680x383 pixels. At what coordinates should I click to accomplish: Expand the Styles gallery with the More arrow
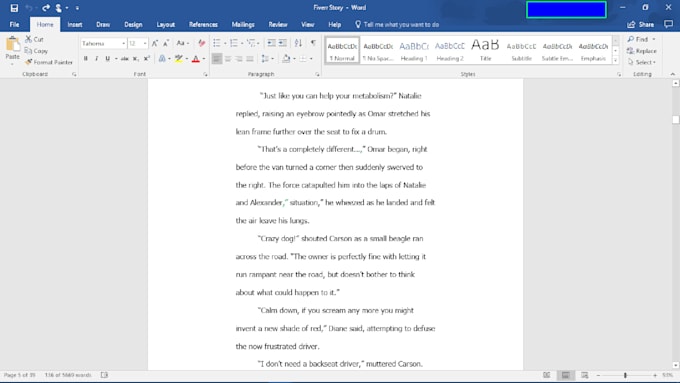(x=615, y=61)
